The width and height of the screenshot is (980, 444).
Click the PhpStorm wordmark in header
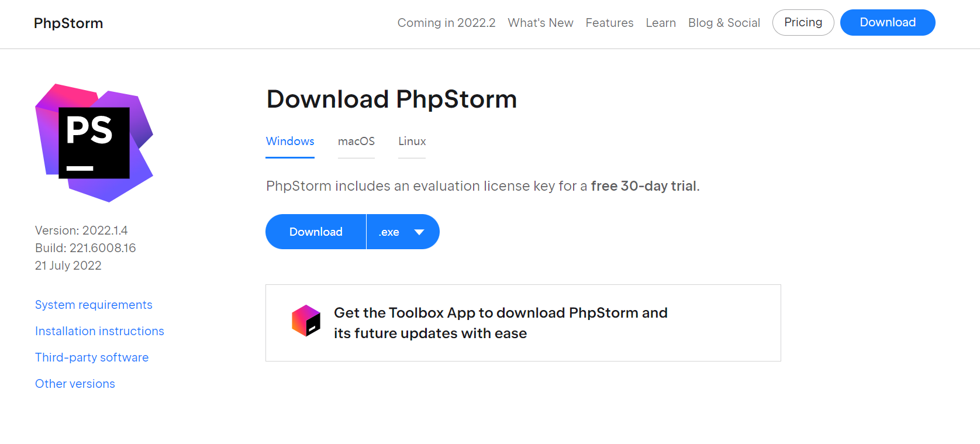tap(68, 23)
